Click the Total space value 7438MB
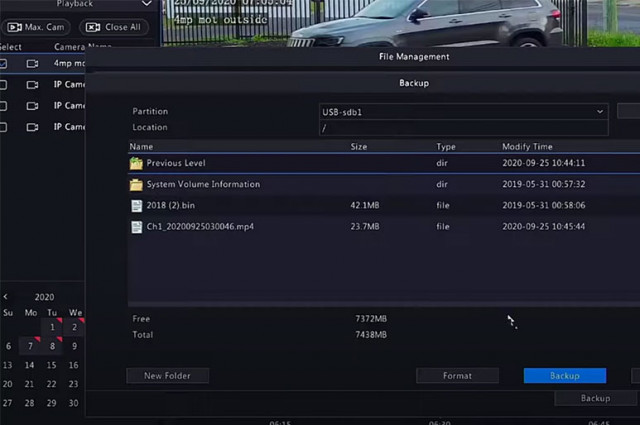Screen dimensions: 640x425 371,335
